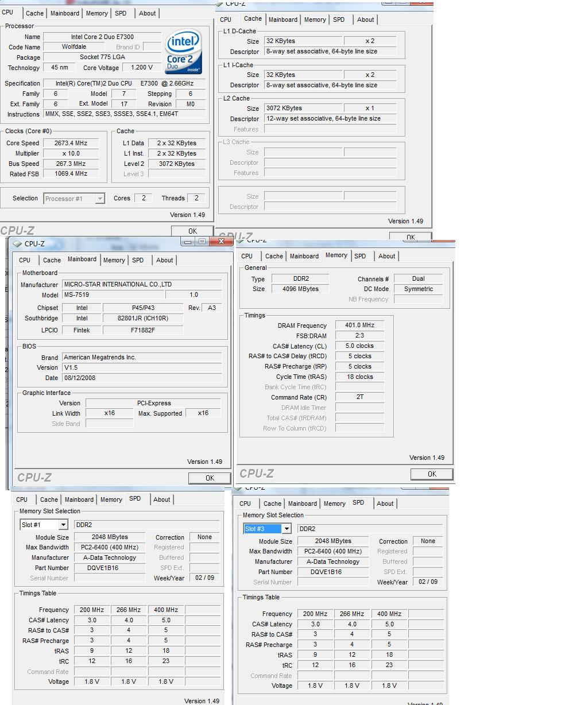The image size is (588, 705).
Task: Click the Intel Core 2 Duo logo
Action: coord(184,51)
